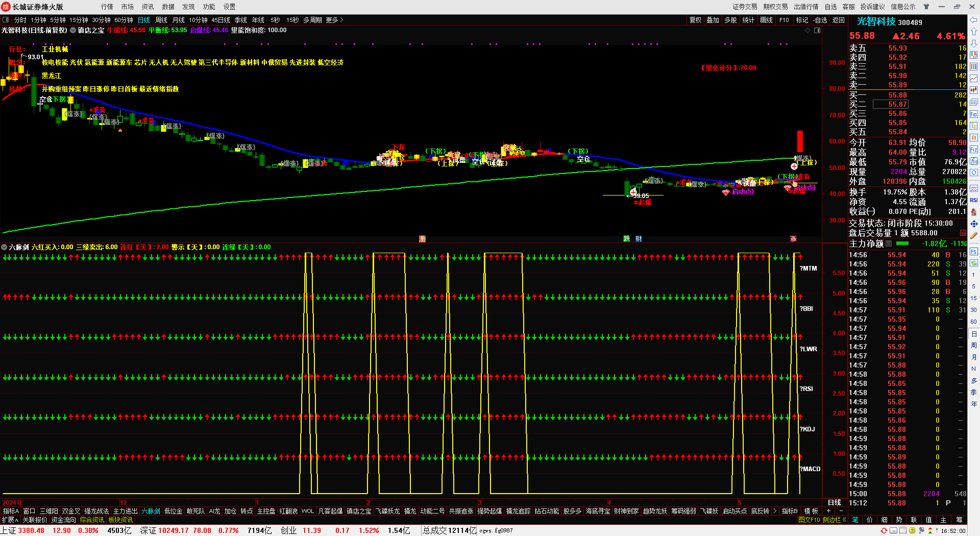Image resolution: width=980 pixels, height=536 pixels.
Task: Click the up arrow icon in the right sidebar
Action: click(974, 32)
